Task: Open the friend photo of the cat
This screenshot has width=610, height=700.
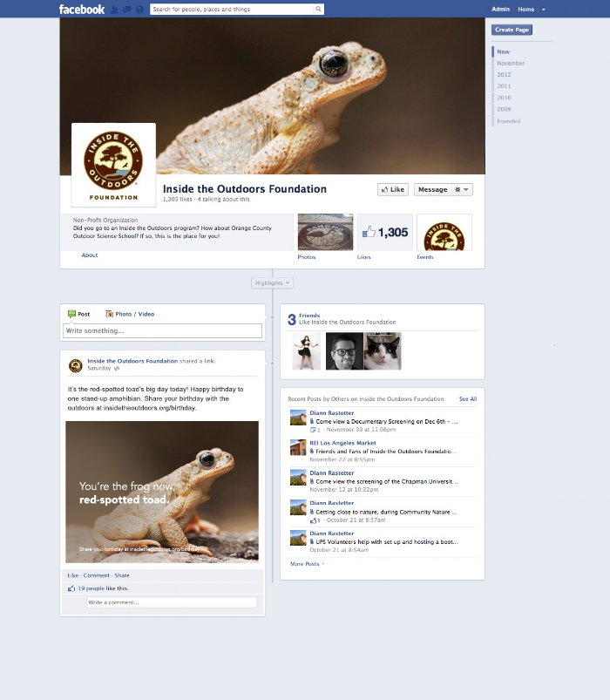Action: pyautogui.click(x=383, y=351)
